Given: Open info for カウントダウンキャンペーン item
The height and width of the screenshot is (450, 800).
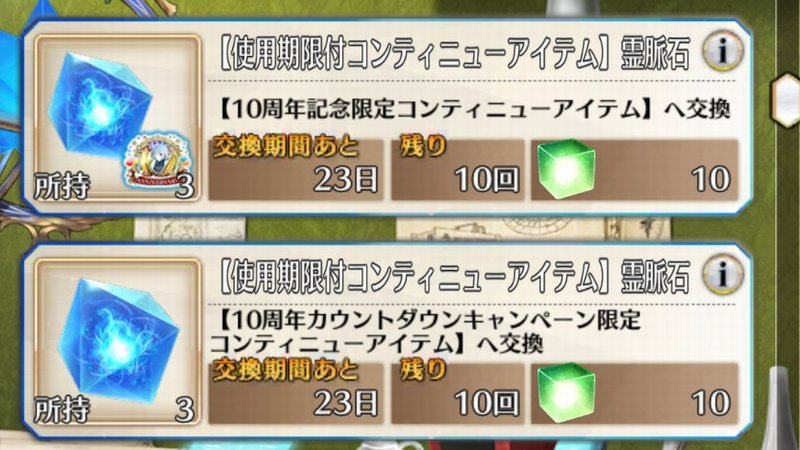Looking at the screenshot, I should click(x=722, y=274).
